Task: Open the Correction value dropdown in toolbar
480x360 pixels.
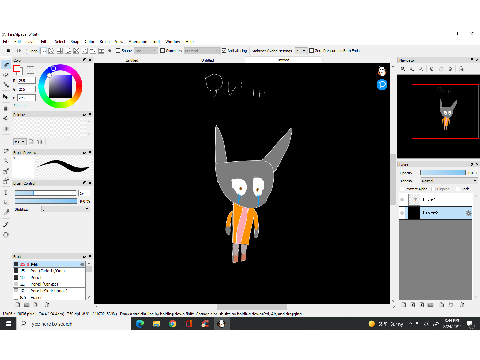Action: pyautogui.click(x=201, y=51)
